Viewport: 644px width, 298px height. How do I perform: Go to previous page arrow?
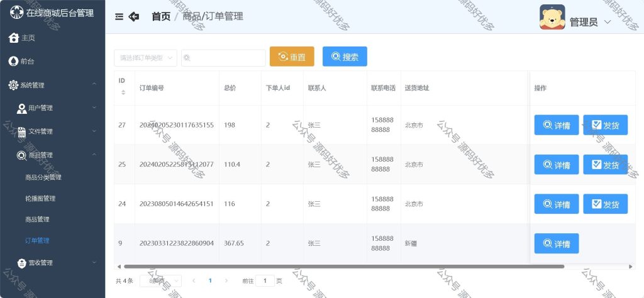[194, 281]
